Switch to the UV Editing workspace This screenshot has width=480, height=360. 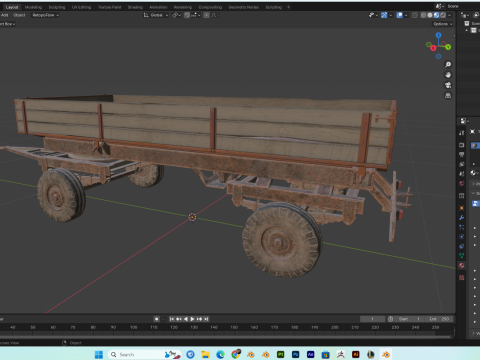[x=81, y=7]
